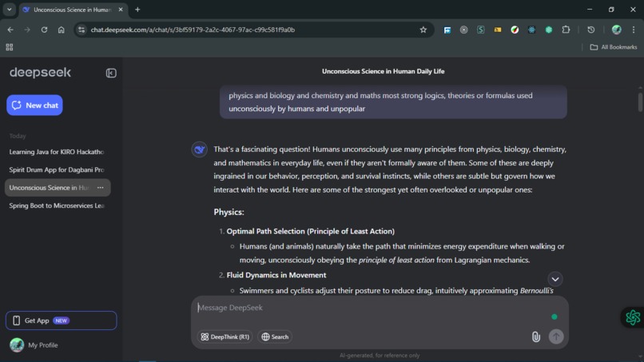Open the green hexagon extension icon
Image resolution: width=644 pixels, height=362 pixels.
tap(549, 30)
